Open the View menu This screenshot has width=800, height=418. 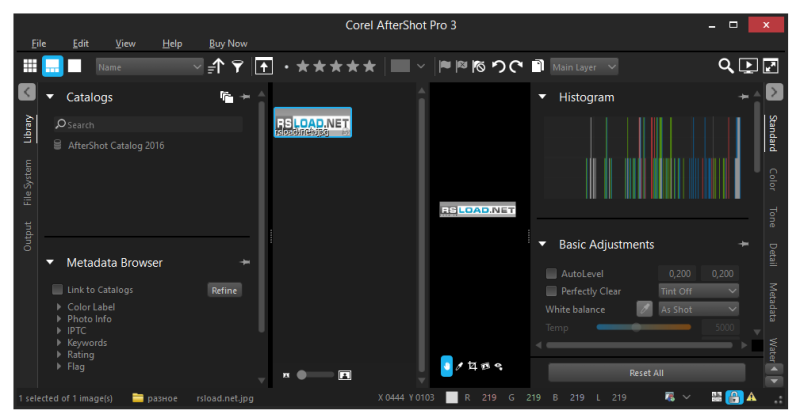(126, 43)
